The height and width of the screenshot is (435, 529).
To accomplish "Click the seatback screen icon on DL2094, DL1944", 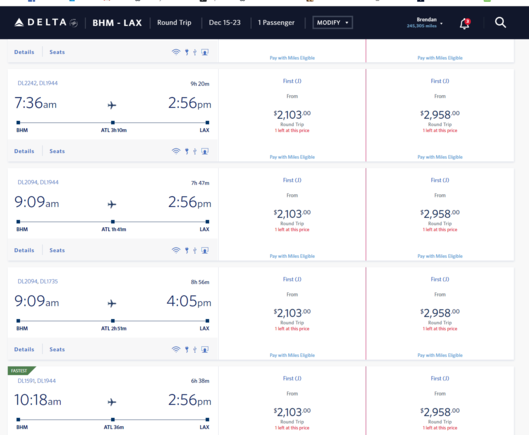I will pos(205,250).
